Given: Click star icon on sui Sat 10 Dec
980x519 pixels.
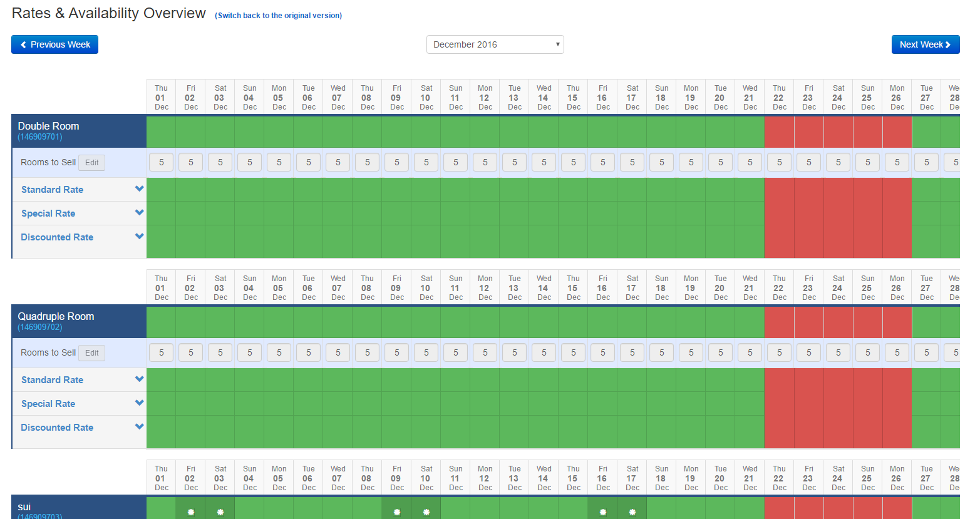Looking at the screenshot, I should (426, 512).
